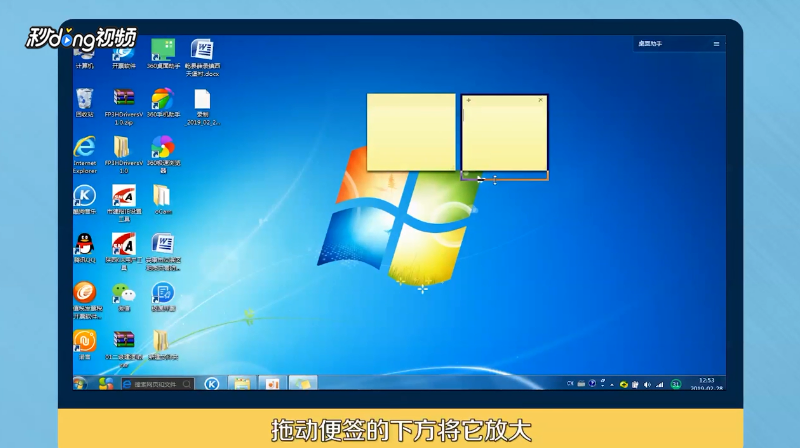The image size is (800, 448).
Task: Open the volume speaker tray icon
Action: coord(647,385)
